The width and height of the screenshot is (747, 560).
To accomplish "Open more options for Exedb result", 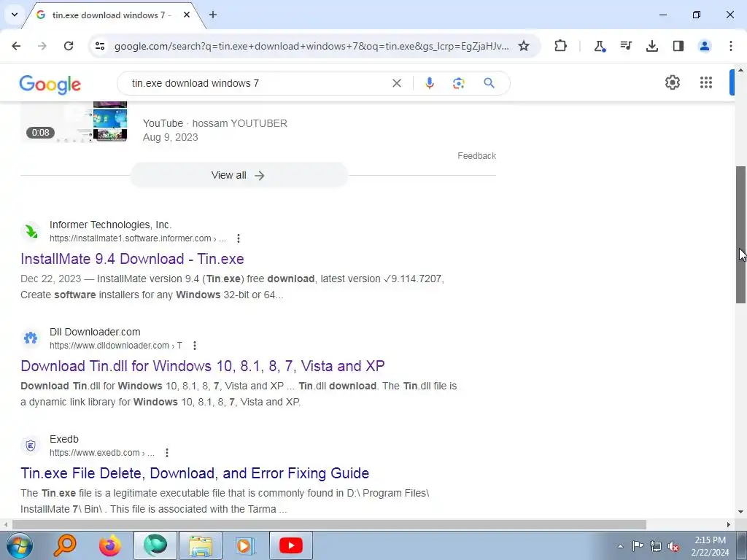I will click(167, 452).
